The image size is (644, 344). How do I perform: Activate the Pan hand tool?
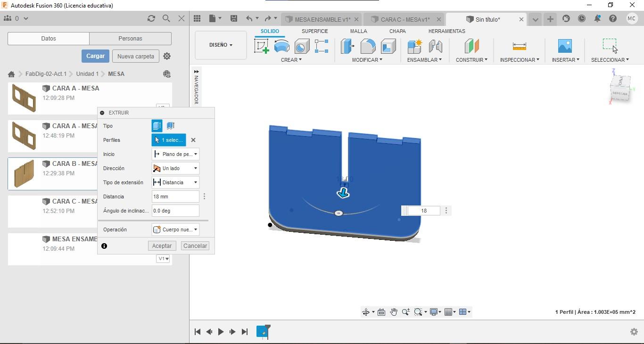394,312
